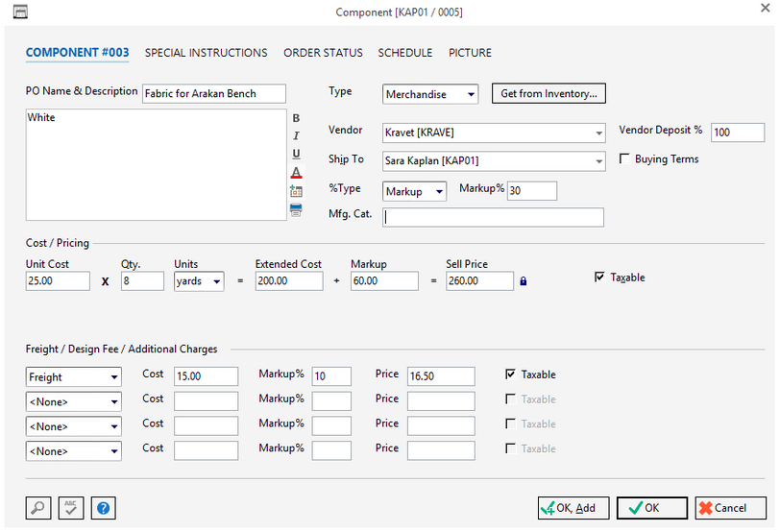Image resolution: width=780 pixels, height=532 pixels.
Task: Open the magnifying glass search button
Action: (38, 508)
